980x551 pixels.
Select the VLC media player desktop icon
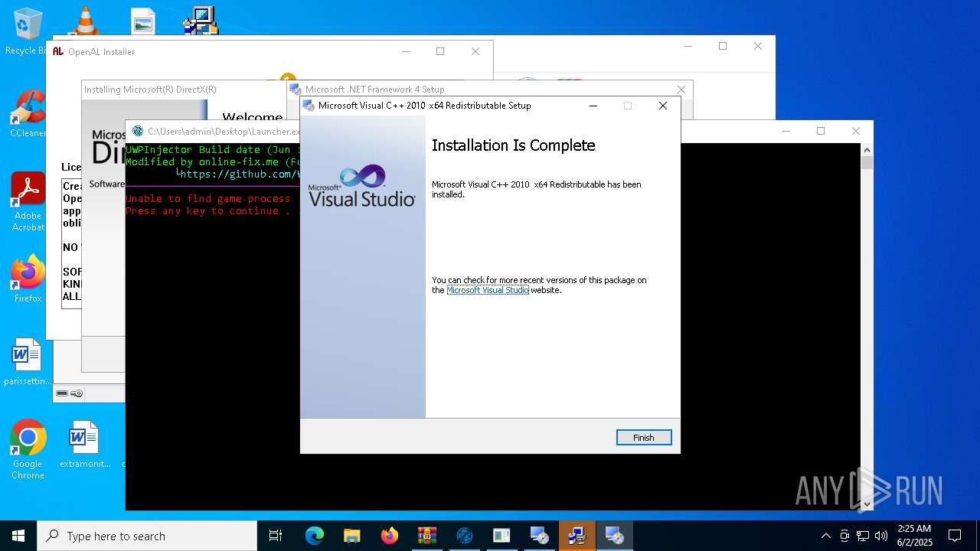[x=85, y=21]
